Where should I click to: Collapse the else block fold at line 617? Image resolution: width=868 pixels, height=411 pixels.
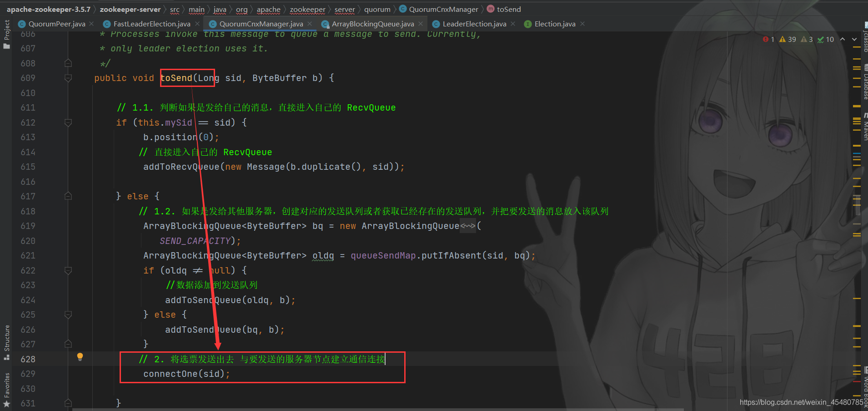click(x=68, y=196)
